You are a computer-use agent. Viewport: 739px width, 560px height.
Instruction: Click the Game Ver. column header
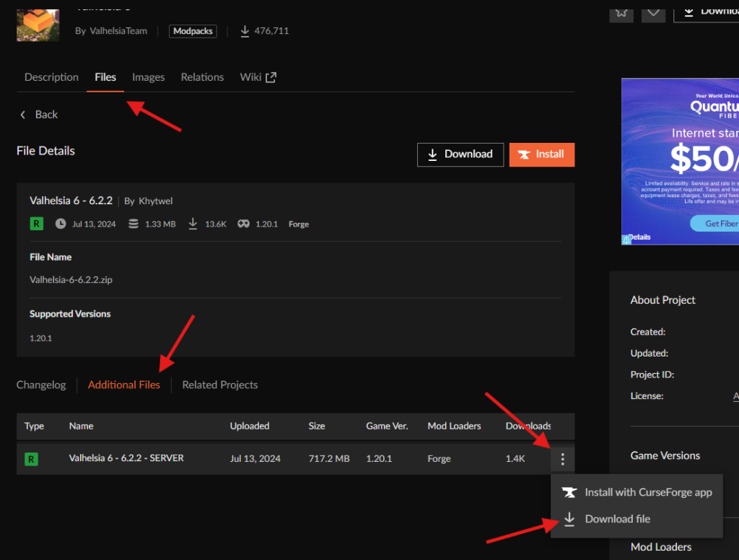(387, 426)
